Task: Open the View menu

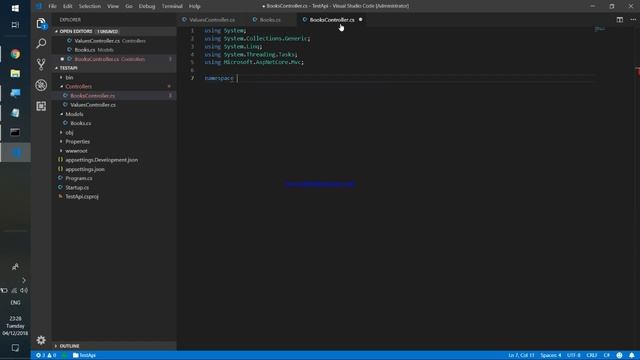Action: pos(113,6)
